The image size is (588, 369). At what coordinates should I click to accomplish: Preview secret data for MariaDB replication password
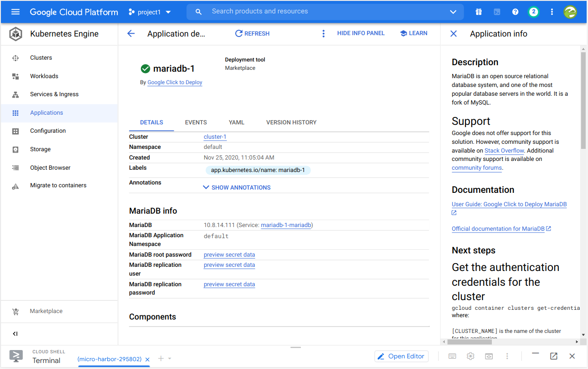(229, 284)
